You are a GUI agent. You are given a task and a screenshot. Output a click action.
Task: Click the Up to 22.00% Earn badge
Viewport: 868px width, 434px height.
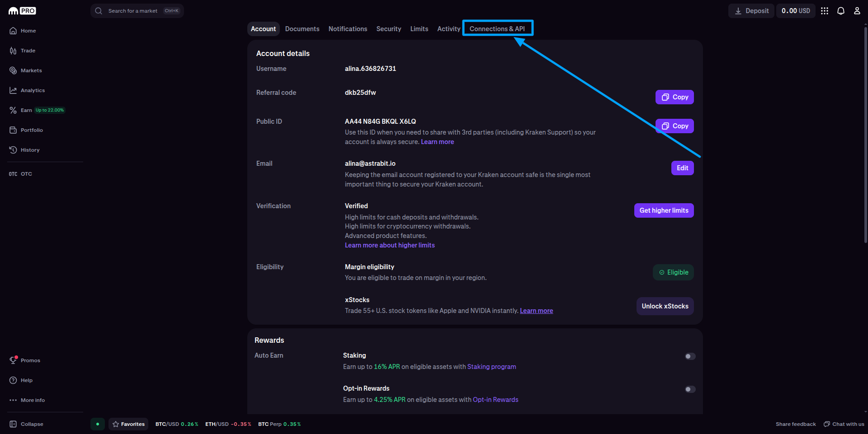(50, 110)
